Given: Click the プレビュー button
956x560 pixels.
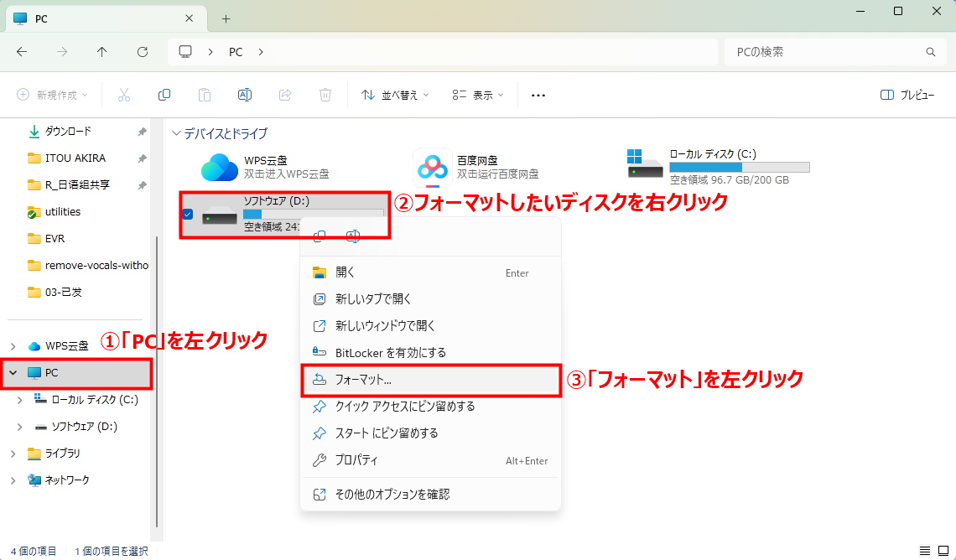Looking at the screenshot, I should [x=907, y=94].
